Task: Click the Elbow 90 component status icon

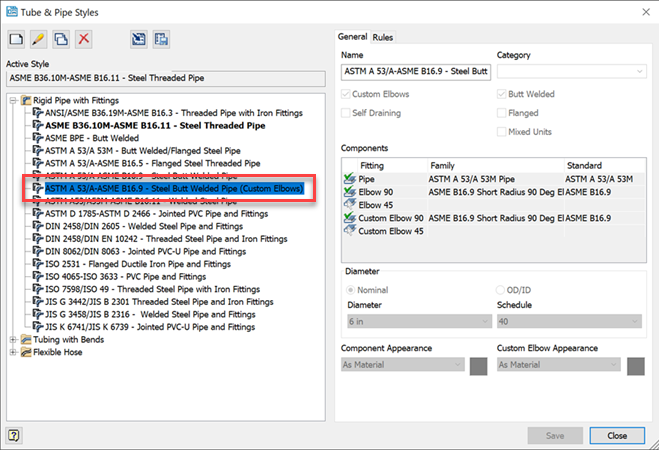Action: pos(350,192)
